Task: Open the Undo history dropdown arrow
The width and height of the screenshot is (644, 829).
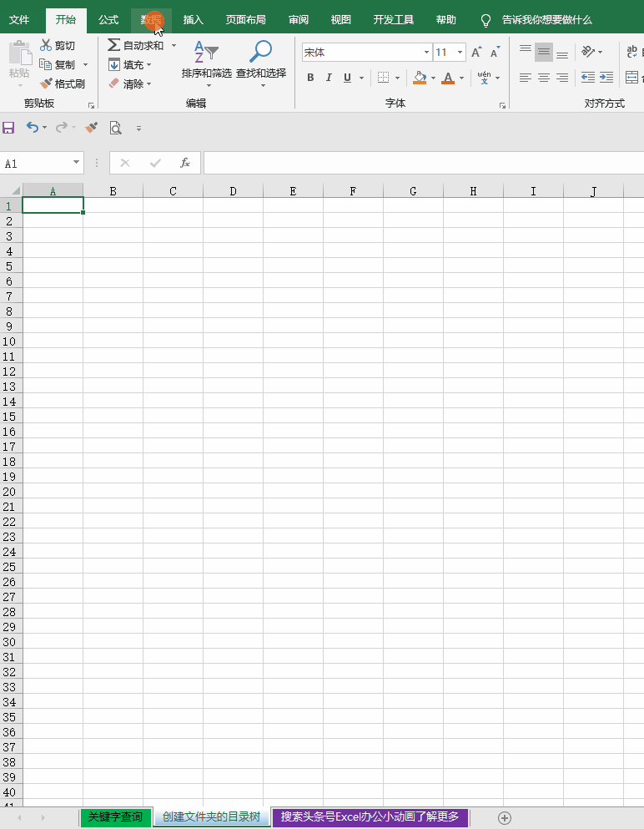Action: [44, 128]
